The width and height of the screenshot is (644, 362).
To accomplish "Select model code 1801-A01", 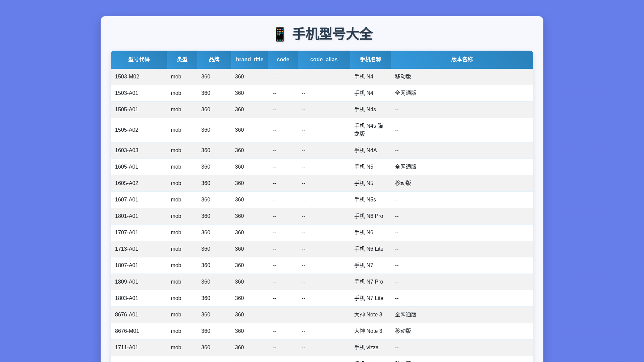I will (x=127, y=216).
